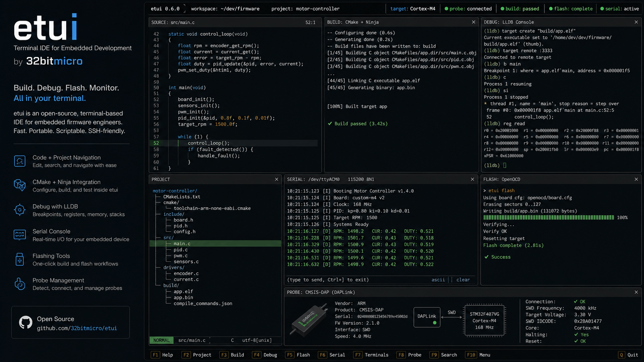
Task: Open main.c in the project tree
Action: coord(215,244)
